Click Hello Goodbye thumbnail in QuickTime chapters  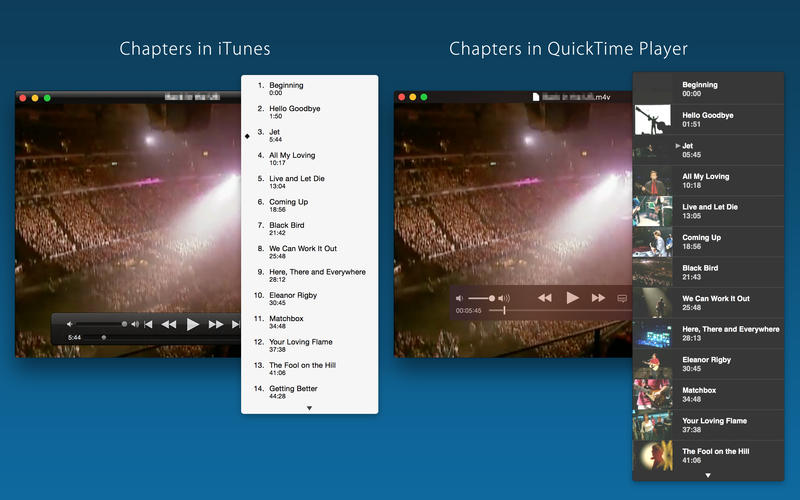pos(652,120)
